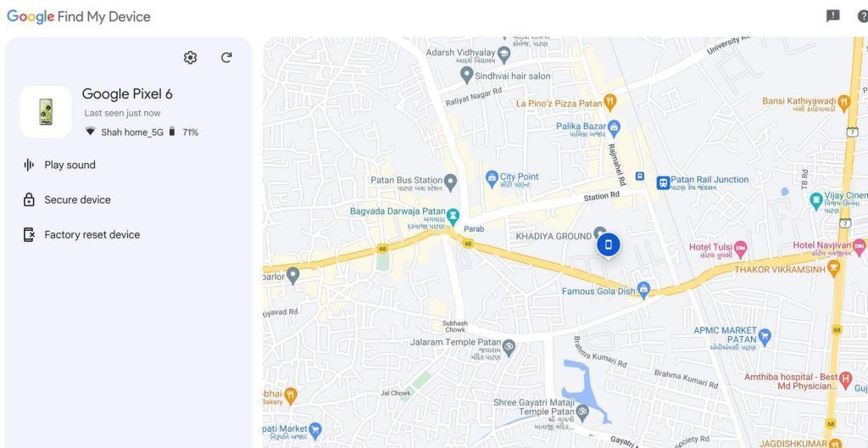Click the Google Pixel 6 thumbnail
Screen dimensions: 868x448
click(46, 112)
